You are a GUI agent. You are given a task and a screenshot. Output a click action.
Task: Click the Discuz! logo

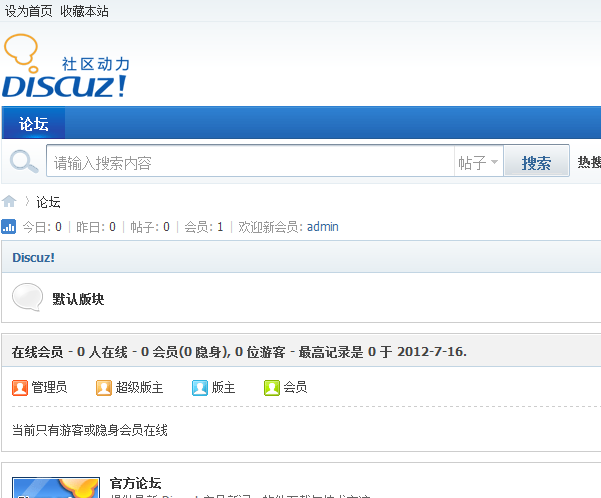[66, 68]
